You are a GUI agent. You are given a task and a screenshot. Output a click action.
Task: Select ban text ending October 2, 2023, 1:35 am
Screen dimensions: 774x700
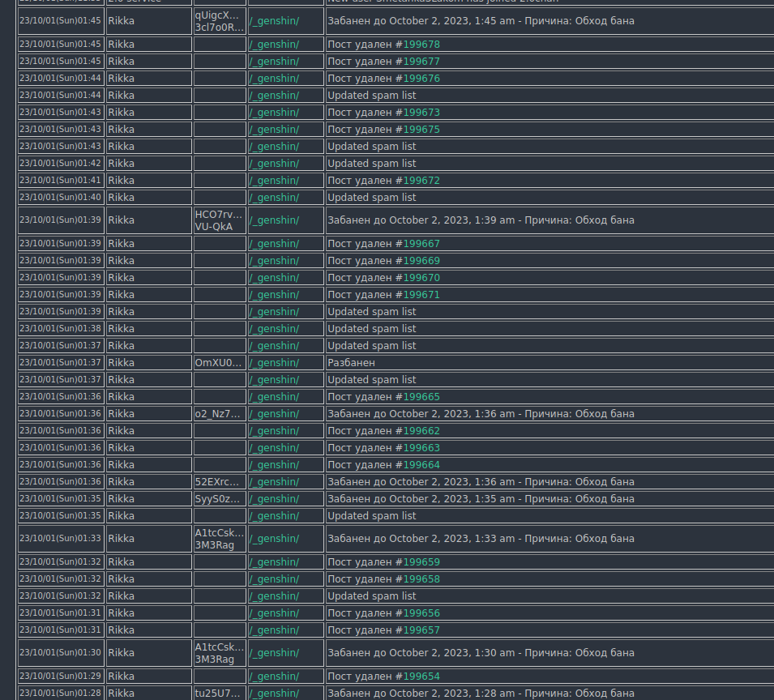481,499
